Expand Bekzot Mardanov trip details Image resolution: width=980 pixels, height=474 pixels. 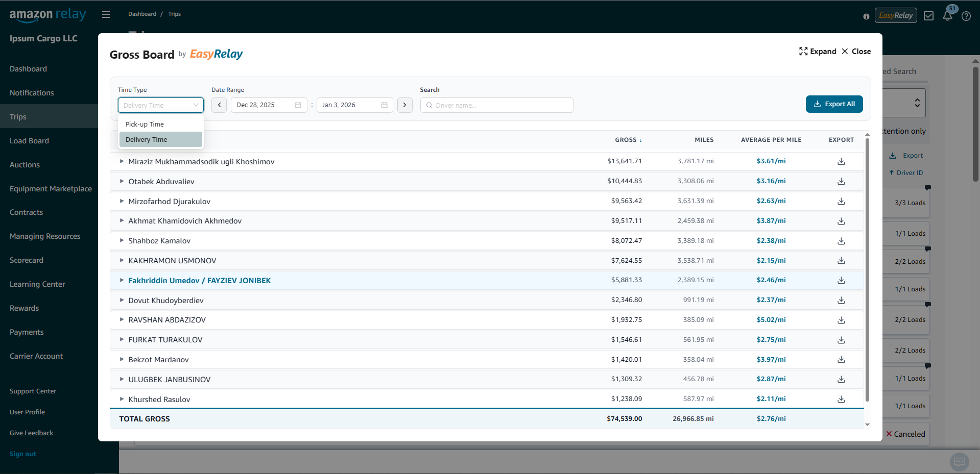click(122, 359)
